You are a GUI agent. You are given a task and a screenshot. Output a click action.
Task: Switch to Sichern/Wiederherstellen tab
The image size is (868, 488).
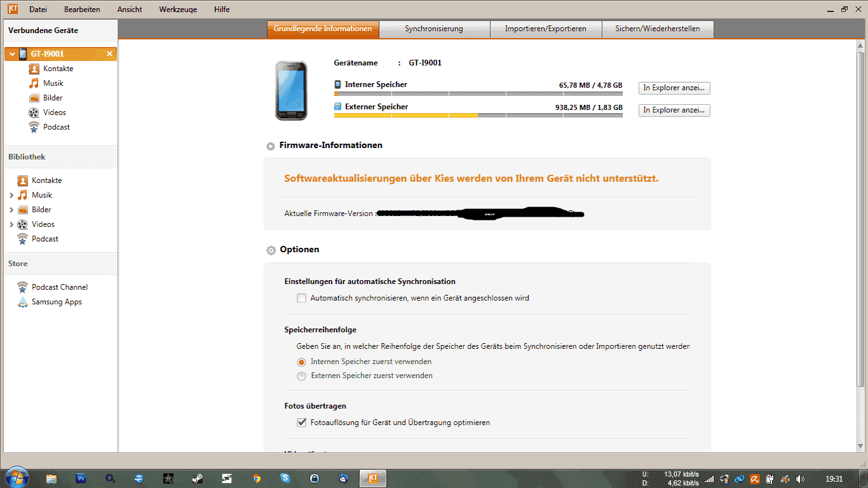tap(658, 29)
